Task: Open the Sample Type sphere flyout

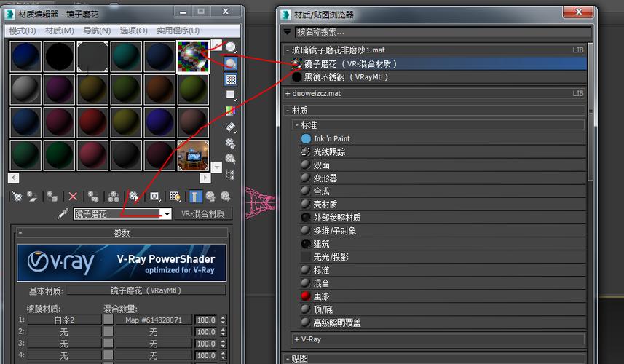Action: tap(230, 47)
